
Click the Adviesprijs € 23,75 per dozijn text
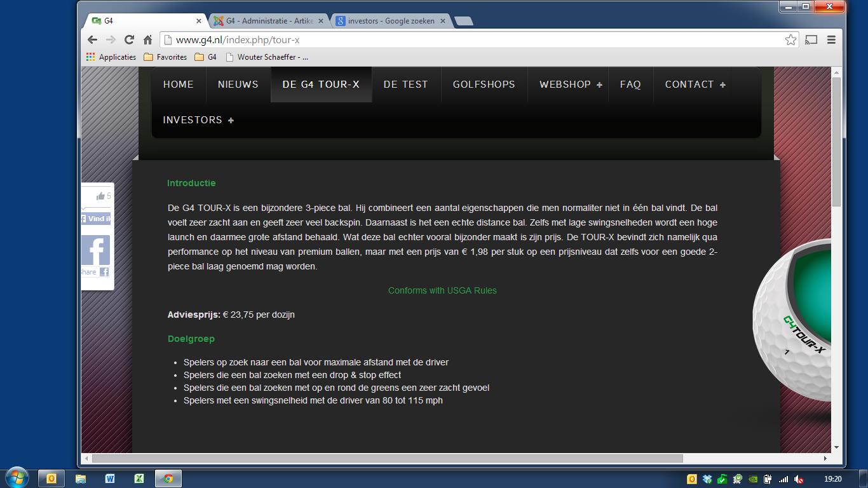click(231, 315)
